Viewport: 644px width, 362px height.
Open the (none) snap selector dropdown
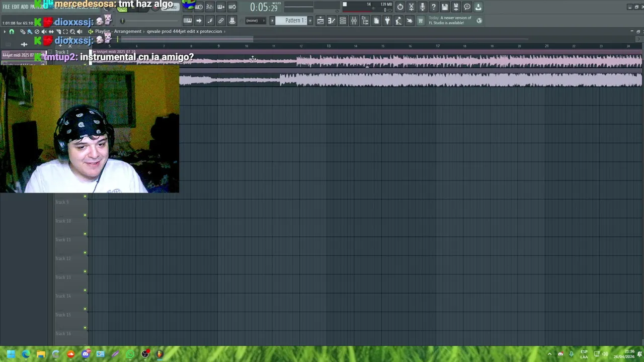255,21
